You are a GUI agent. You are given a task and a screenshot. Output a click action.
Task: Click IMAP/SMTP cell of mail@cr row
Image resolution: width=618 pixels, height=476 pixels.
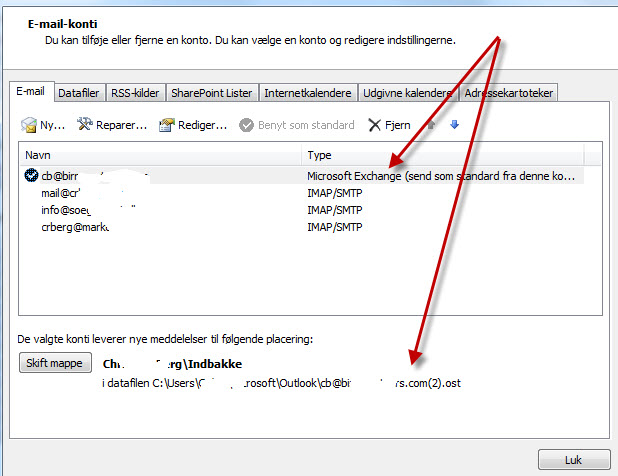point(335,193)
